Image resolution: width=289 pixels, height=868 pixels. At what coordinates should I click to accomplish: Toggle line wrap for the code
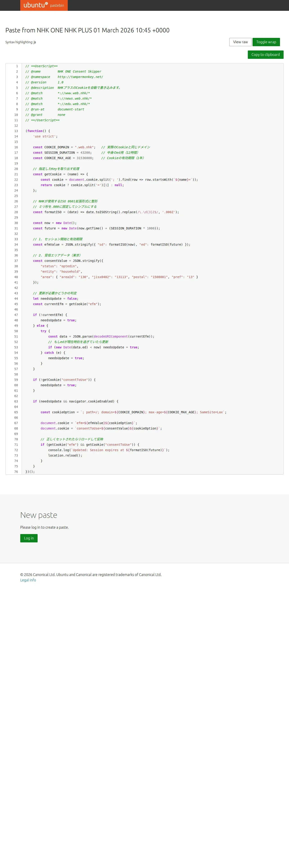point(266,42)
